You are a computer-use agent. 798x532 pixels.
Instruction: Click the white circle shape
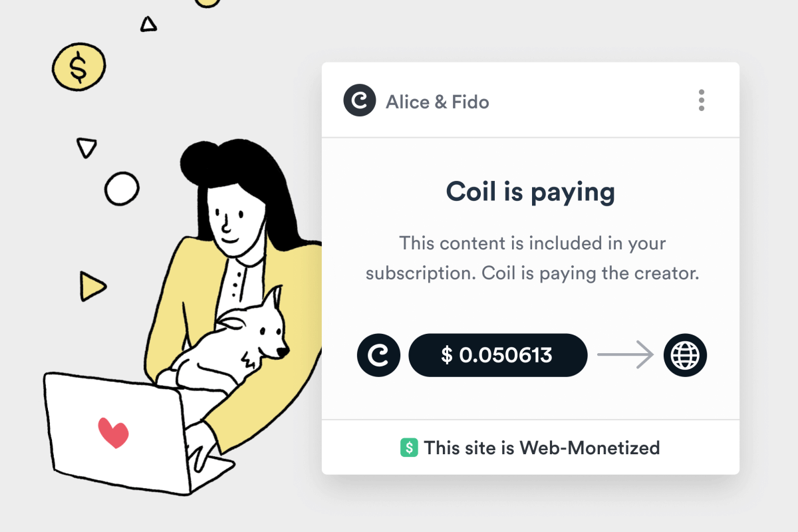coord(122,189)
